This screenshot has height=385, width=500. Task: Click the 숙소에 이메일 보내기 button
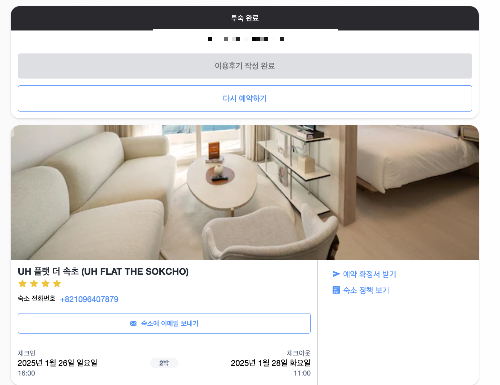point(164,323)
